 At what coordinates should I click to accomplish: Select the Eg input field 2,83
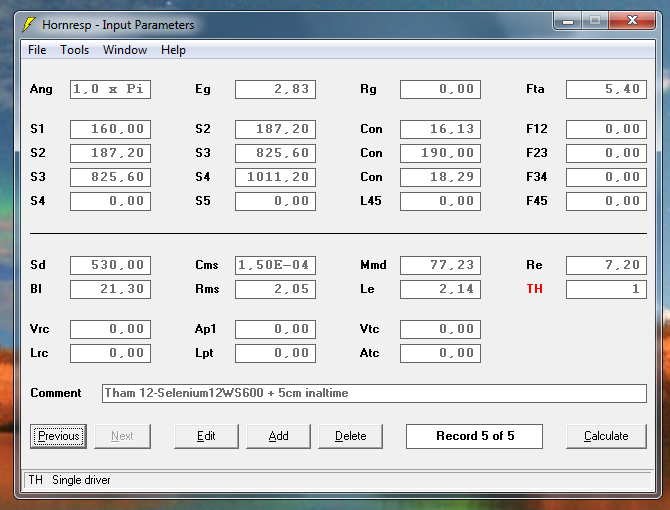tap(275, 89)
